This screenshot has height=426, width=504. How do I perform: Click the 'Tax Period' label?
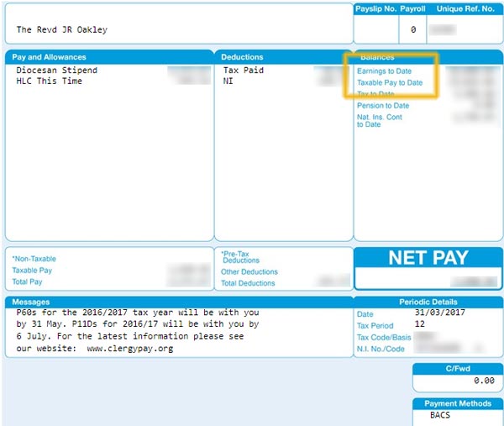tap(375, 326)
